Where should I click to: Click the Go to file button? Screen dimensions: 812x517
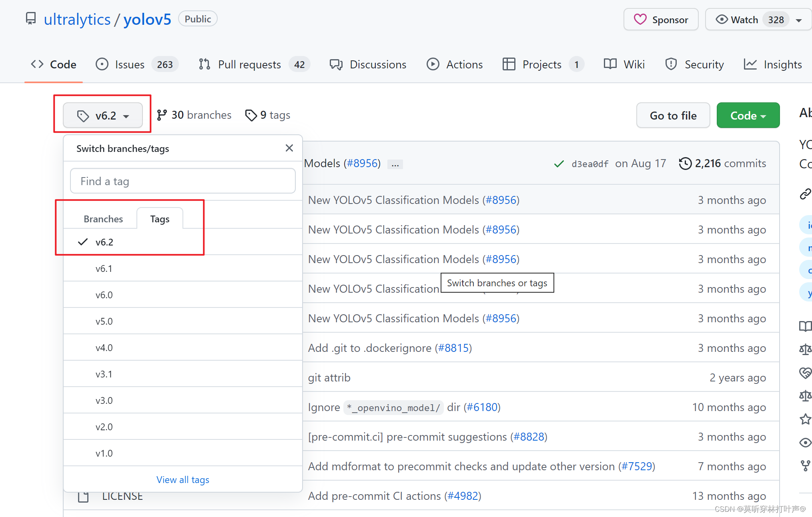tap(673, 115)
